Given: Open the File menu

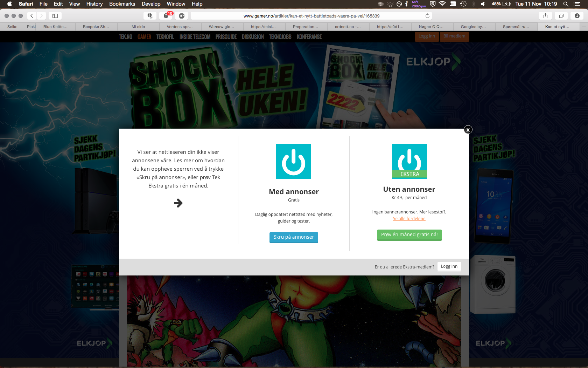Looking at the screenshot, I should coord(43,4).
